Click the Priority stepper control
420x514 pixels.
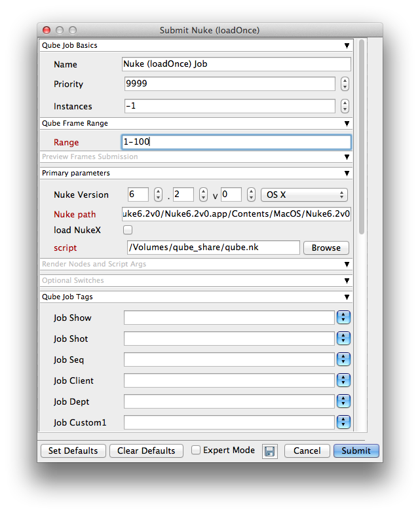[x=345, y=84]
